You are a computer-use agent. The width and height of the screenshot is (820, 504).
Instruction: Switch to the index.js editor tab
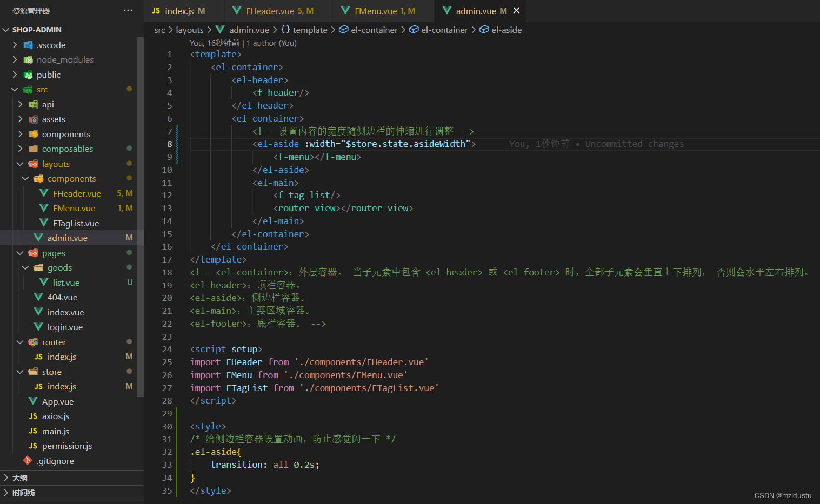click(x=184, y=11)
